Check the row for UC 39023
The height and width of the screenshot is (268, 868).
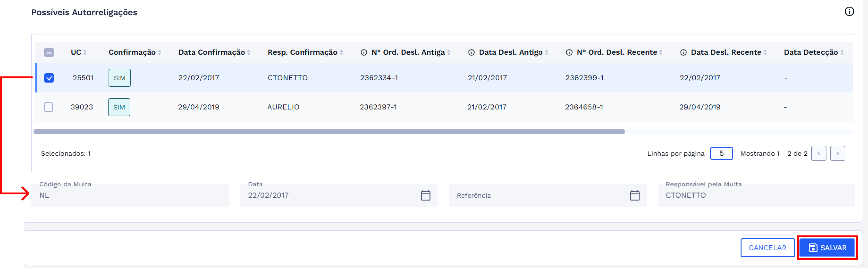pyautogui.click(x=49, y=107)
